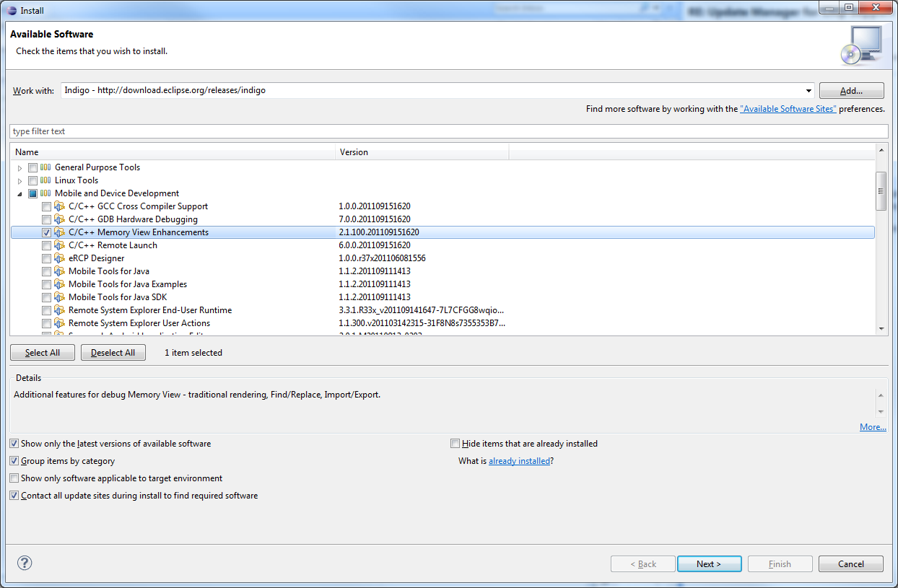
Task: Click the General Purpose Tools category icon
Action: (x=45, y=167)
